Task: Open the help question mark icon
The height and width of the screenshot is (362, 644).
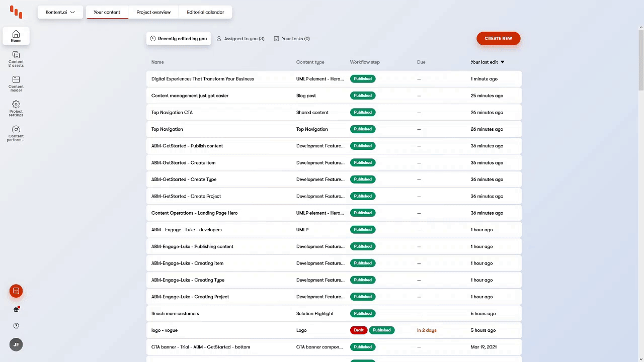Action: point(16,326)
